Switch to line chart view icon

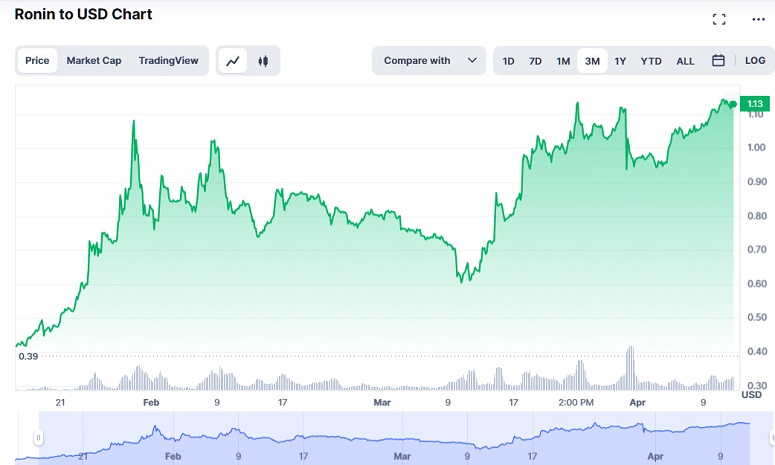click(233, 61)
